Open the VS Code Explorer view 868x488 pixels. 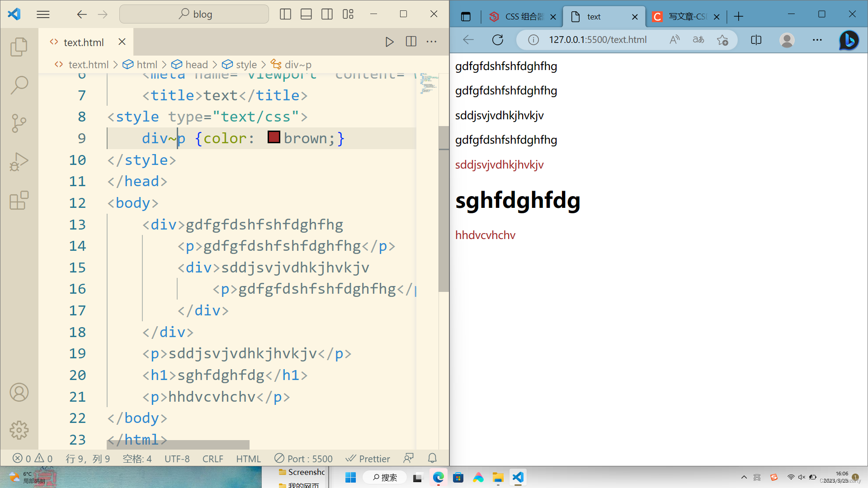(x=19, y=47)
